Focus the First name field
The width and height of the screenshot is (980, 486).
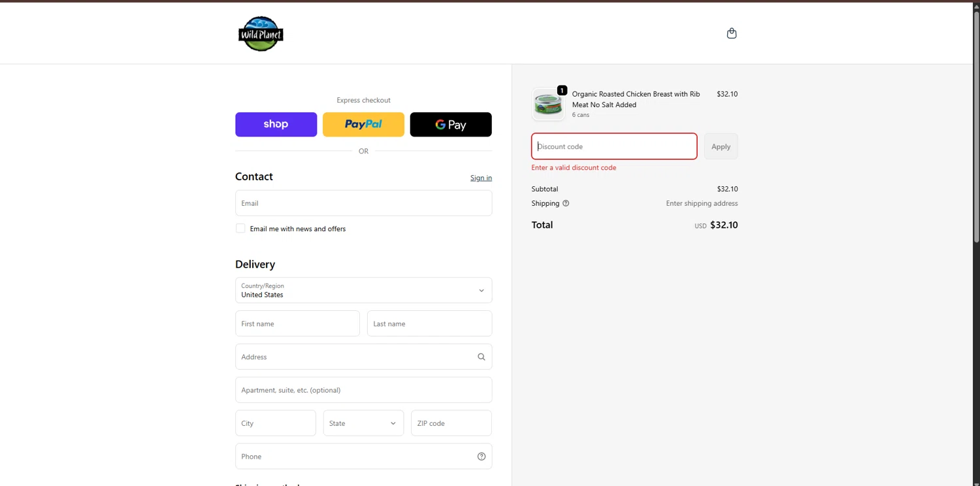[x=297, y=323]
